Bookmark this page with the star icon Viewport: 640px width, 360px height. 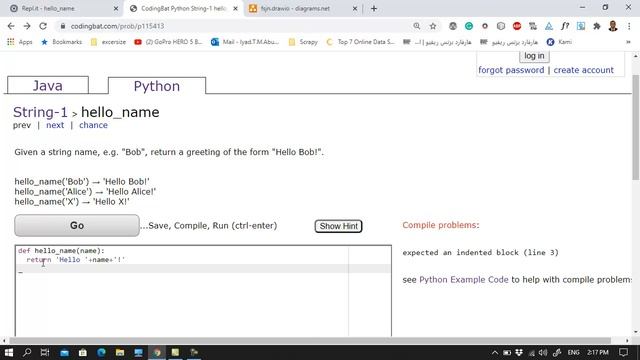[433, 26]
